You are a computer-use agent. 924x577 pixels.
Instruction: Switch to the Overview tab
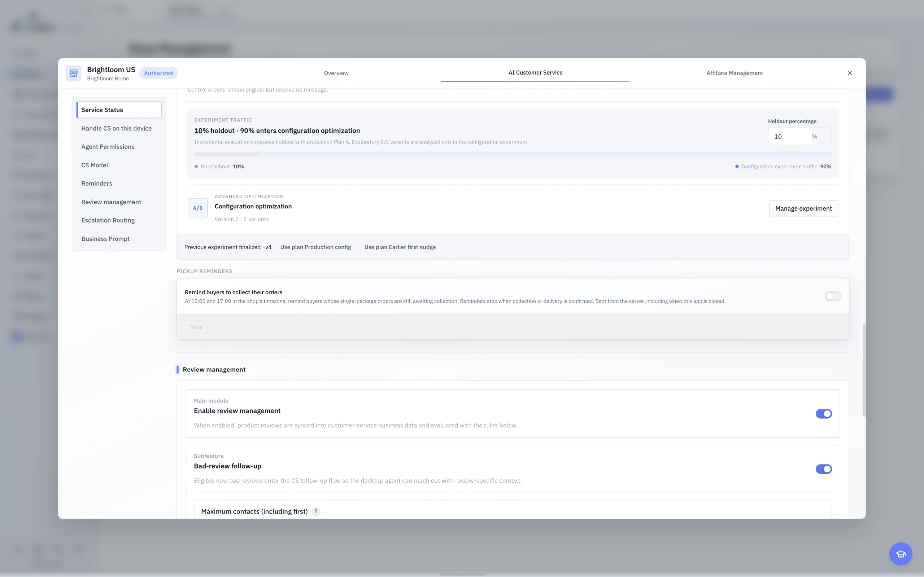(336, 73)
